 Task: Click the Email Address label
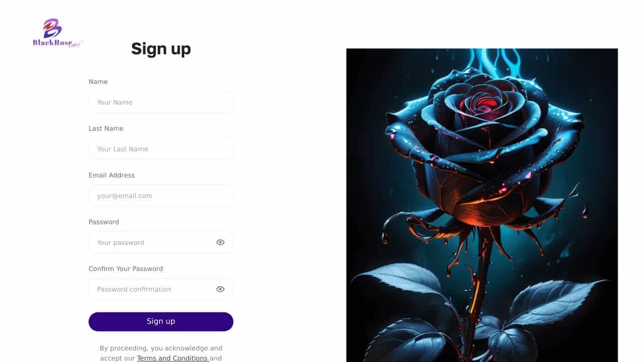coord(112,175)
